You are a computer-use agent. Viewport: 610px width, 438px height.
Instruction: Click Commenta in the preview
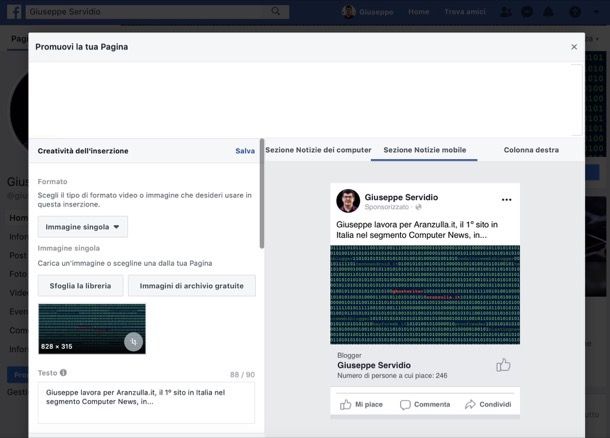[425, 405]
